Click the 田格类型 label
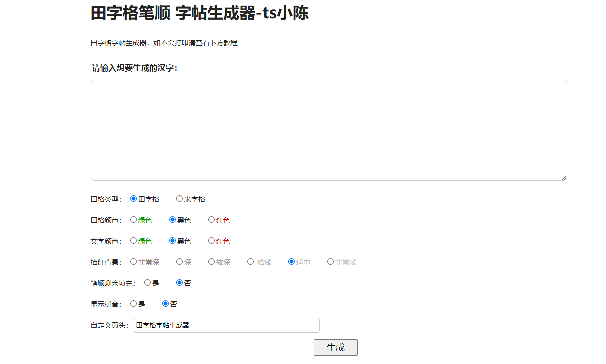606x364 pixels. coord(106,199)
